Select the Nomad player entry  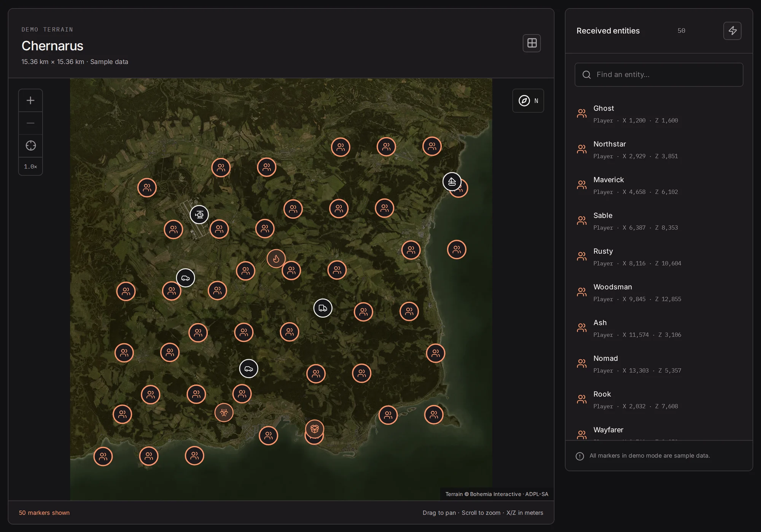(x=659, y=364)
